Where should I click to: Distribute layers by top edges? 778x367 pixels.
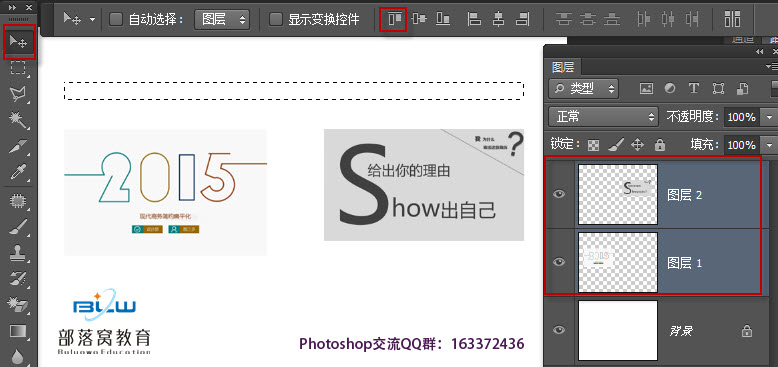click(563, 19)
